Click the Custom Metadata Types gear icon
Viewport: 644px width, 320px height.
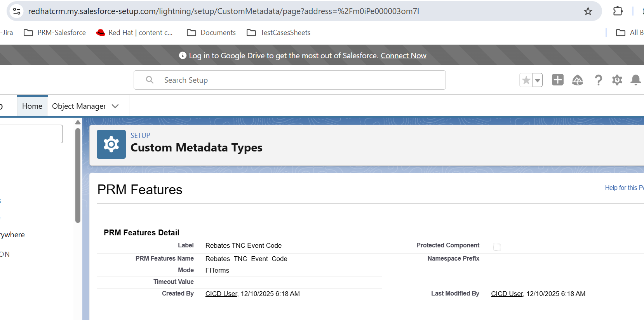[x=111, y=144]
